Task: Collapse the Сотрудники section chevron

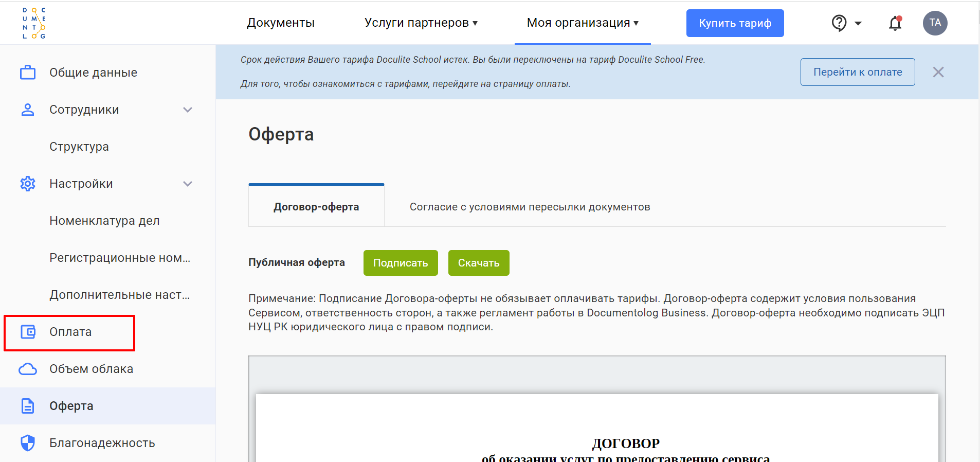Action: (x=188, y=110)
